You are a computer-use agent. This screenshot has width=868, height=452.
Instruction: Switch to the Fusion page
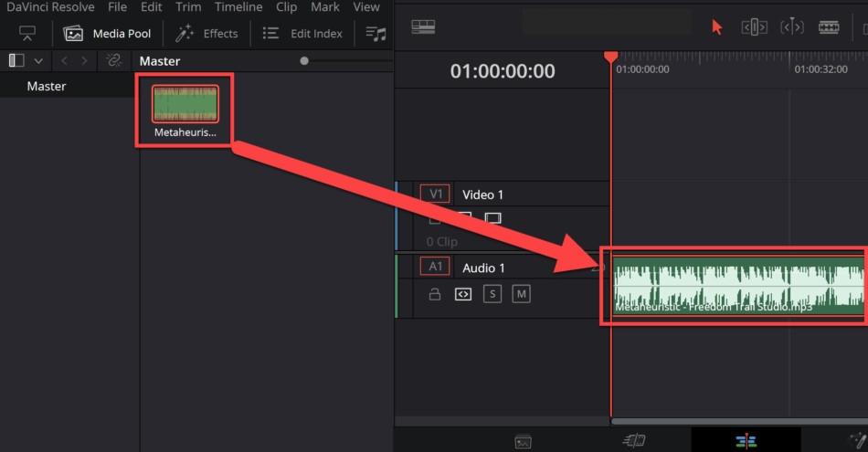[858, 440]
